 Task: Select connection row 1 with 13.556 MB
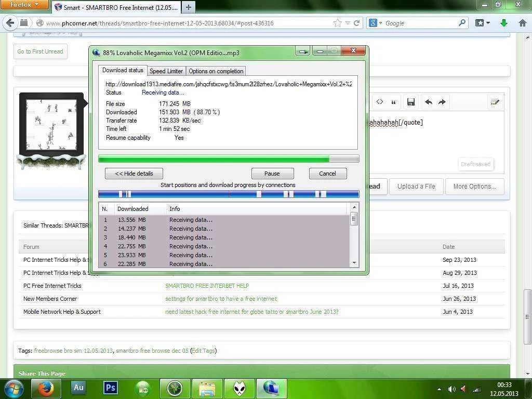(224, 220)
